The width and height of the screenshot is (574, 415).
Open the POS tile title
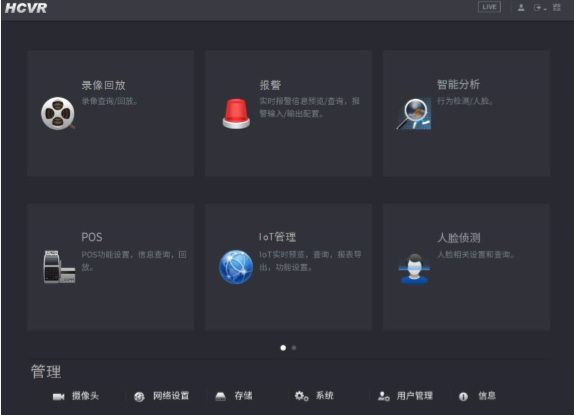coord(92,237)
